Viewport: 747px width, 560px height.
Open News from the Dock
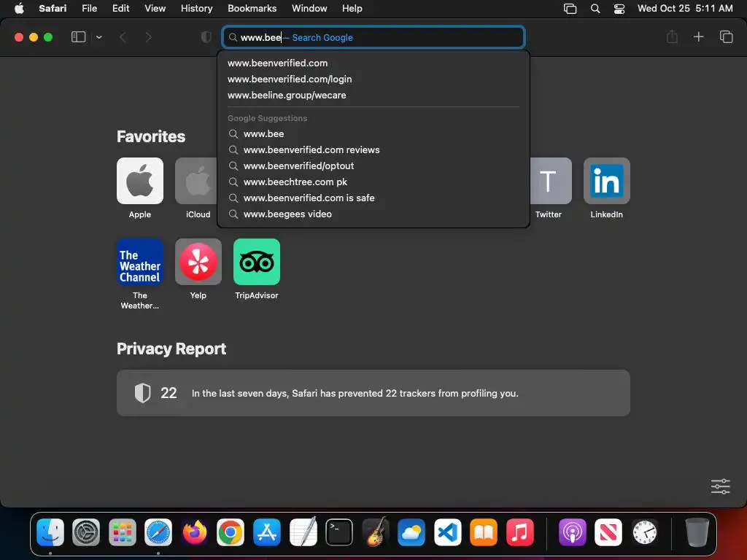point(608,532)
